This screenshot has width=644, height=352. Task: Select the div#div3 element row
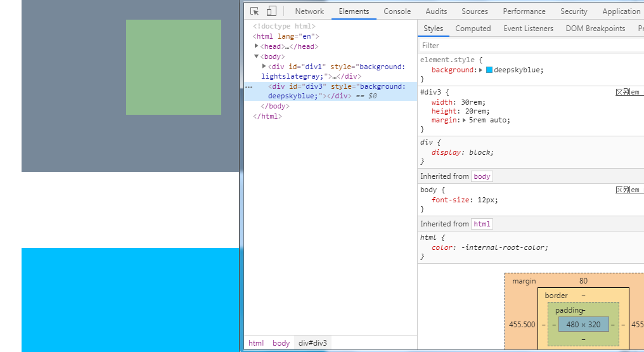coord(331,91)
